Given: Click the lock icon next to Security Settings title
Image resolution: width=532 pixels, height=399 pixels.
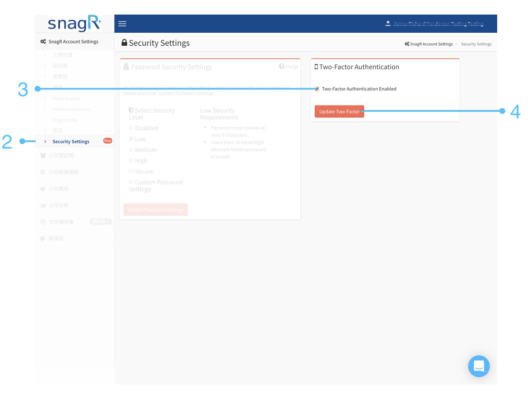Looking at the screenshot, I should [125, 43].
